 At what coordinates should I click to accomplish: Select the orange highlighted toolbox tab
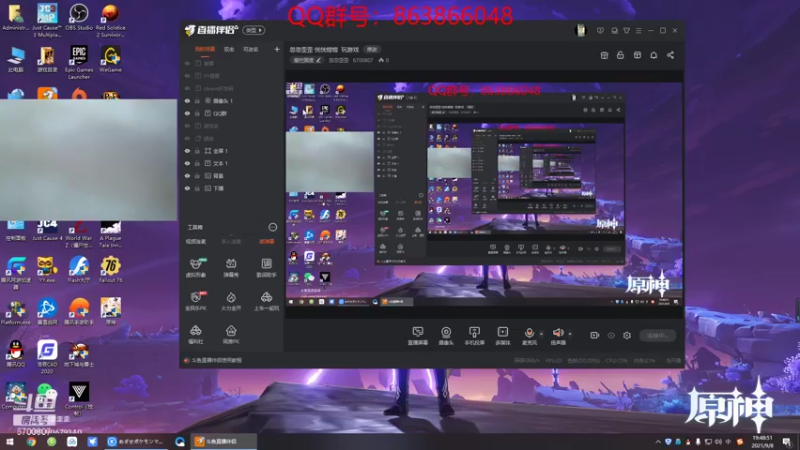(266, 241)
